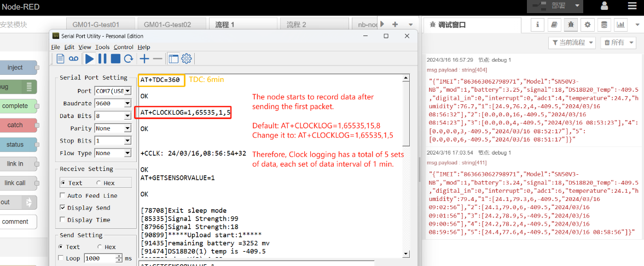
Task: Click the Stop square icon in Serial Port Utility
Action: tap(115, 58)
